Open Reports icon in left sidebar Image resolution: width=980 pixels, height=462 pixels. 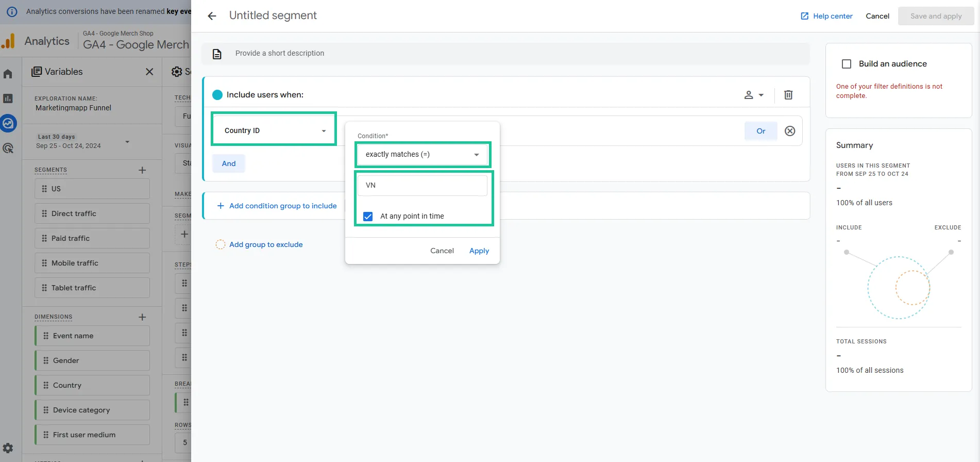pos(8,98)
